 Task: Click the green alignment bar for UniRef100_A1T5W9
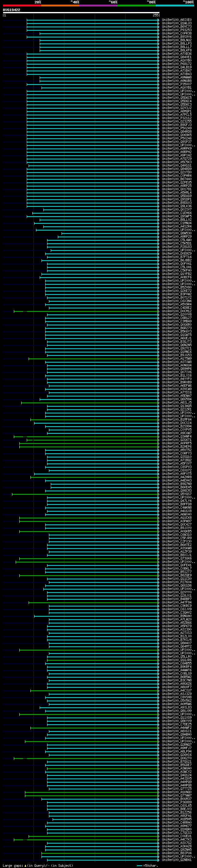[94, 359]
